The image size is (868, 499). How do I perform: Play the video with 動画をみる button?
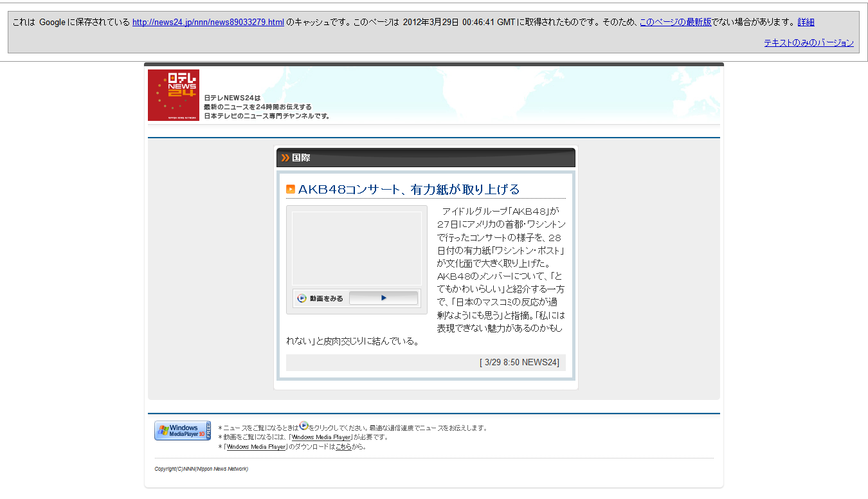click(x=383, y=298)
